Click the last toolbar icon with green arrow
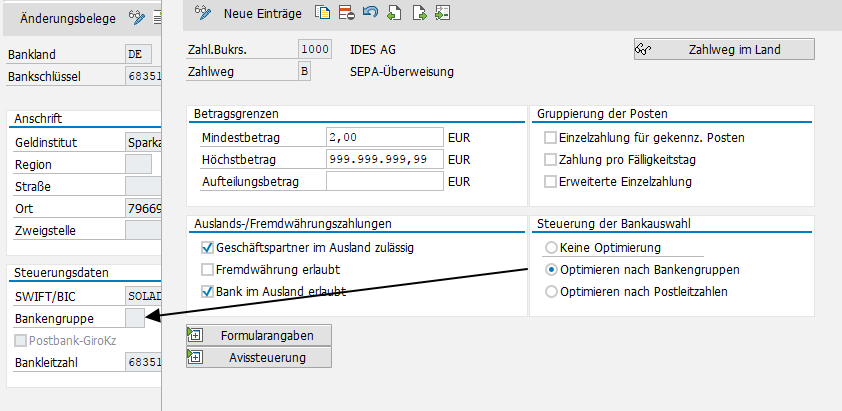This screenshot has height=411, width=842. click(x=443, y=13)
